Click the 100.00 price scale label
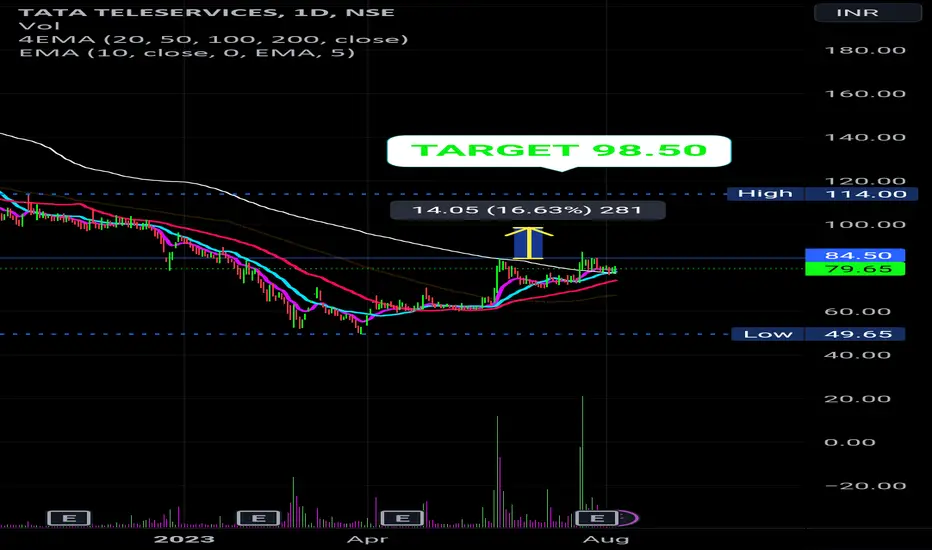This screenshot has width=932, height=550. [865, 224]
